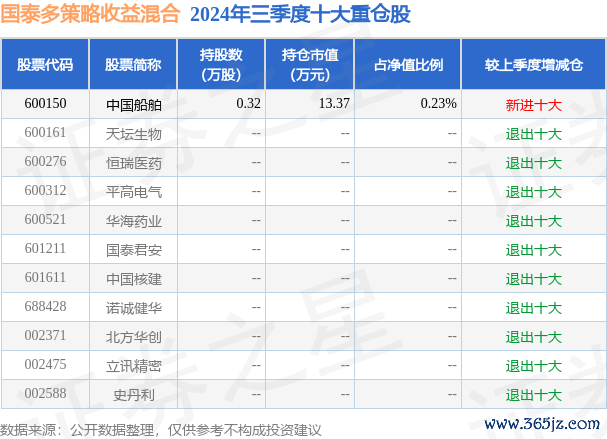Select the 股票简称 column header
The width and height of the screenshot is (607, 439).
133,65
